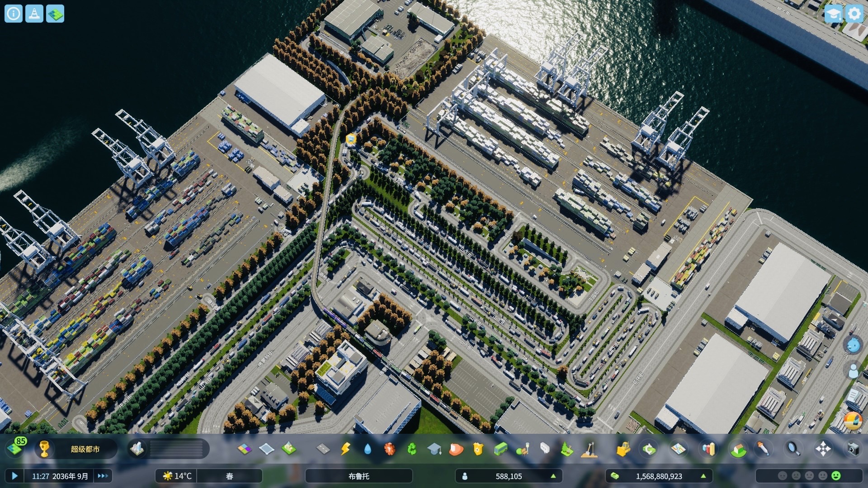
Task: Open the magnifying glass search tool
Action: 793,449
